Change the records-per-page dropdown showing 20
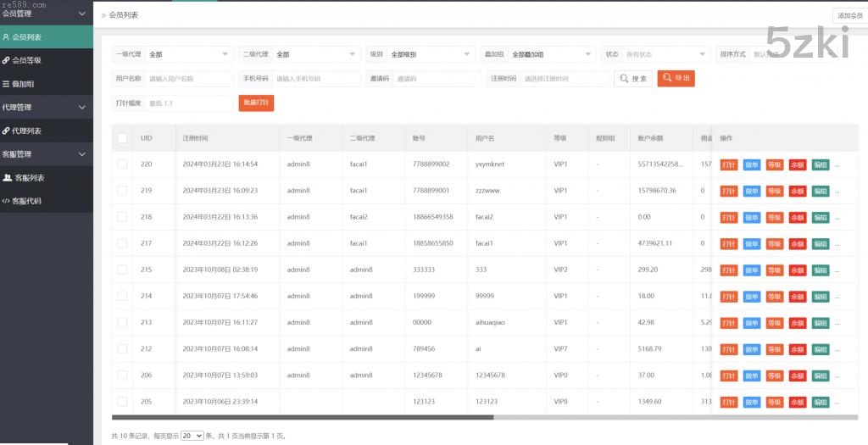Viewport: 868px width, 445px height. [192, 436]
